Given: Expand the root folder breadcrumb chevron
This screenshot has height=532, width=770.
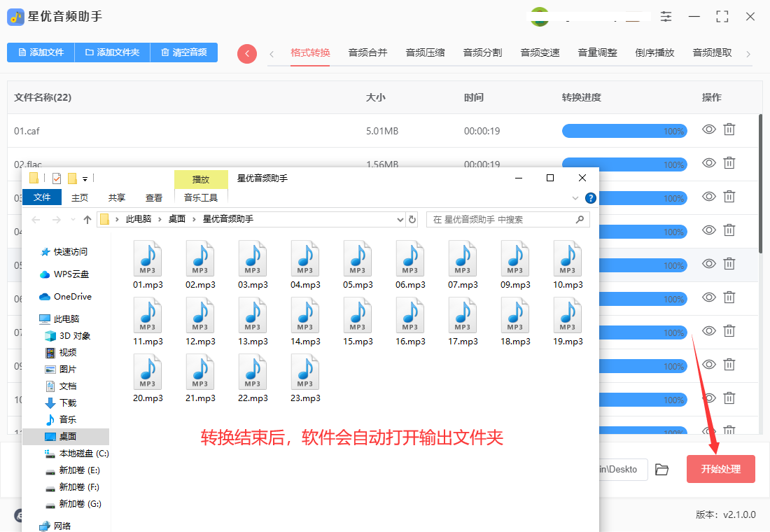Looking at the screenshot, I should [117, 220].
